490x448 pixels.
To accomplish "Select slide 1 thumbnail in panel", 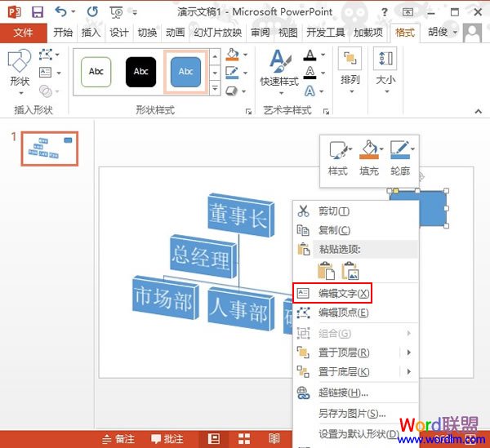I will (50, 149).
